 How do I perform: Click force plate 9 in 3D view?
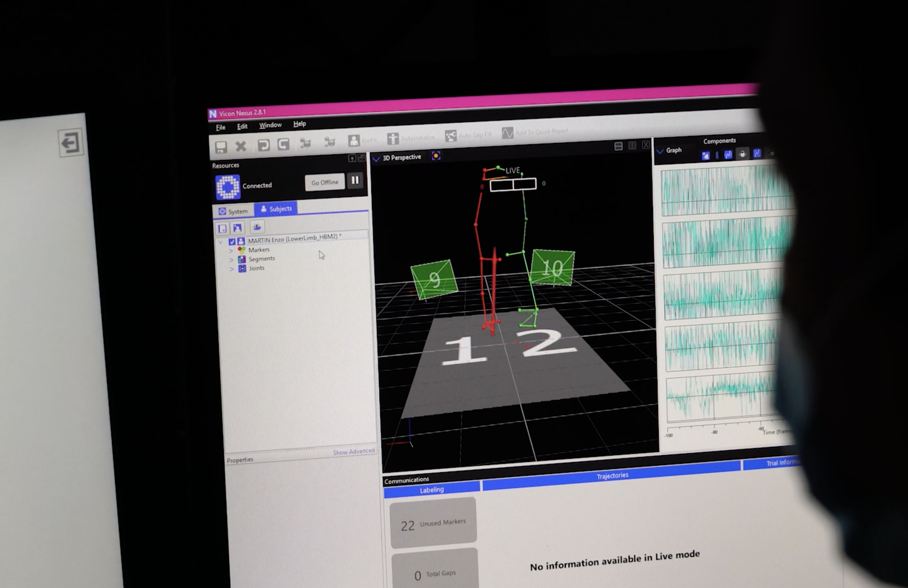click(434, 279)
